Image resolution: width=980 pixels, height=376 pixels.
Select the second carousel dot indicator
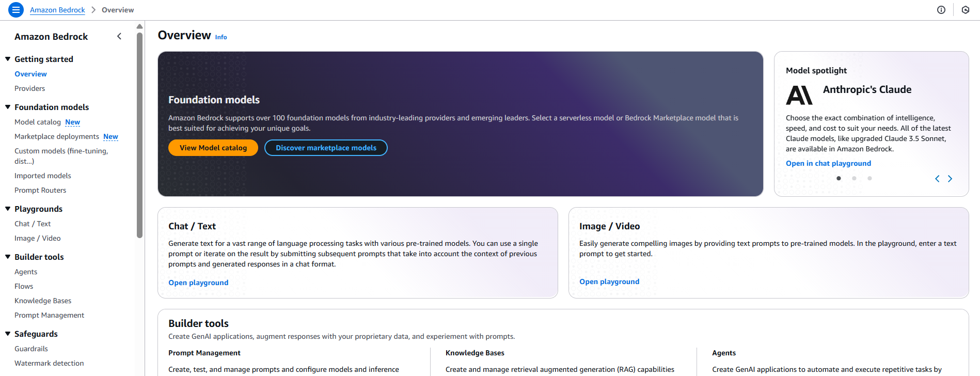coord(855,178)
